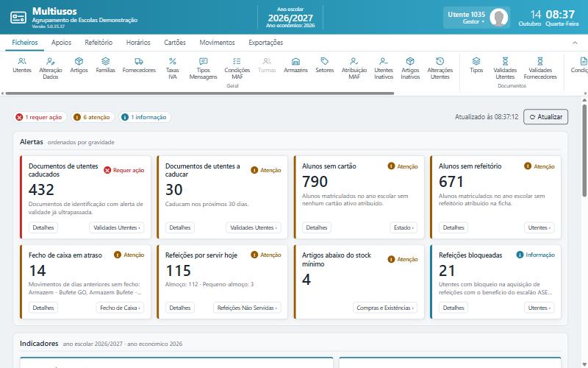Image resolution: width=588 pixels, height=368 pixels.
Task: Open Detalhes for Fecho de caixa em atraso
Action: pyautogui.click(x=43, y=308)
